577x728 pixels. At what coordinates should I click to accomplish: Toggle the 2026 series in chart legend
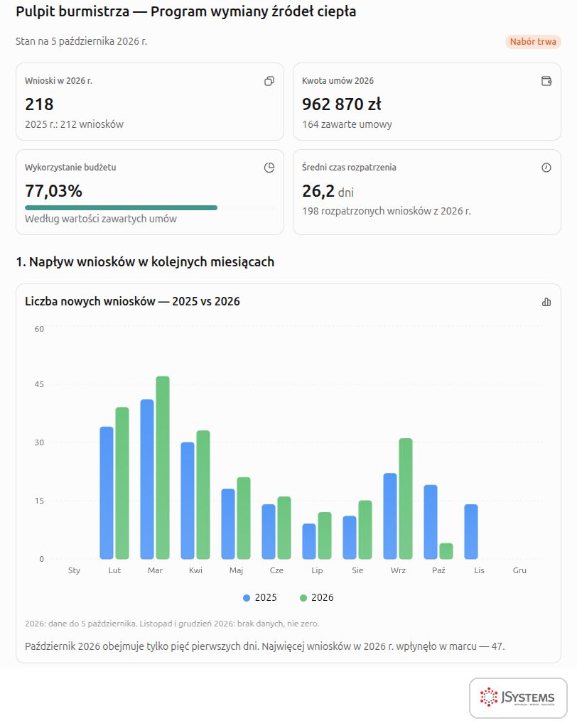tap(317, 597)
